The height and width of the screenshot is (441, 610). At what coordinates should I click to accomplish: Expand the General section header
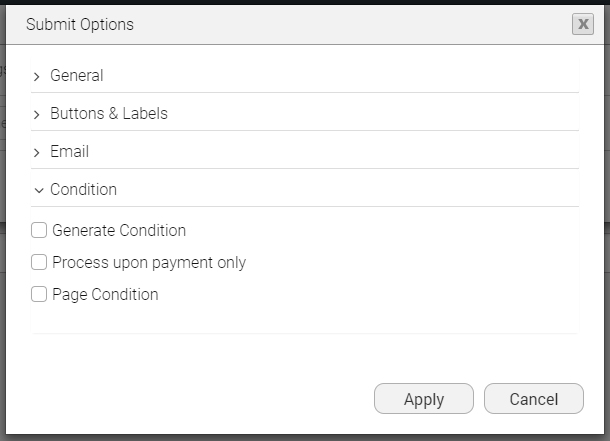[x=77, y=76]
